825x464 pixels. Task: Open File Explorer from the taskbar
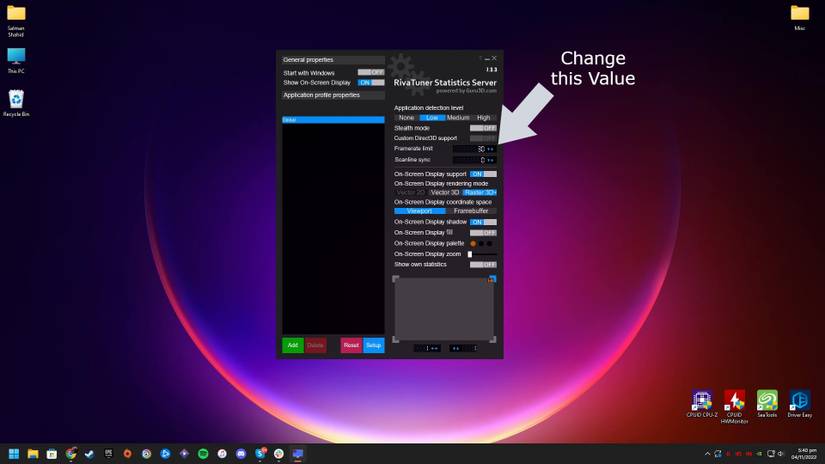(33, 453)
